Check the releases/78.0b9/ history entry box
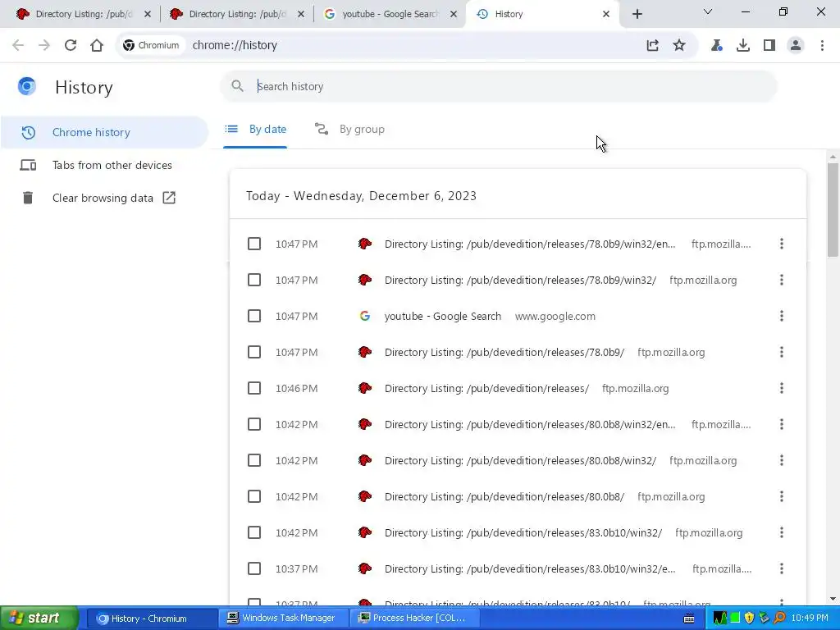Screen dimensions: 840x630 tap(254, 352)
